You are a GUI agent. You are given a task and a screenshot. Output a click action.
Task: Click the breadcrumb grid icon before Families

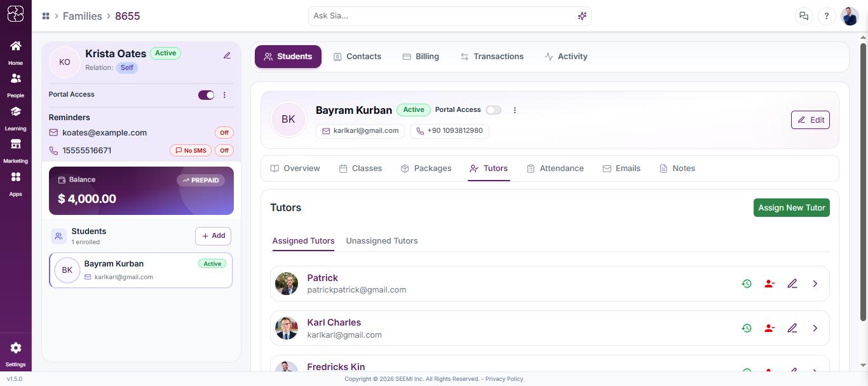click(46, 16)
